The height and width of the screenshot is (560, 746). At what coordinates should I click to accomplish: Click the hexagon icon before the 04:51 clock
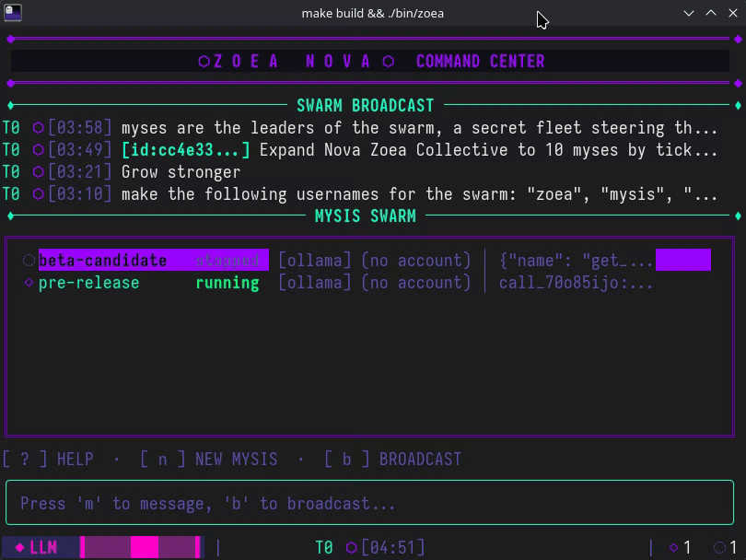pyautogui.click(x=351, y=548)
